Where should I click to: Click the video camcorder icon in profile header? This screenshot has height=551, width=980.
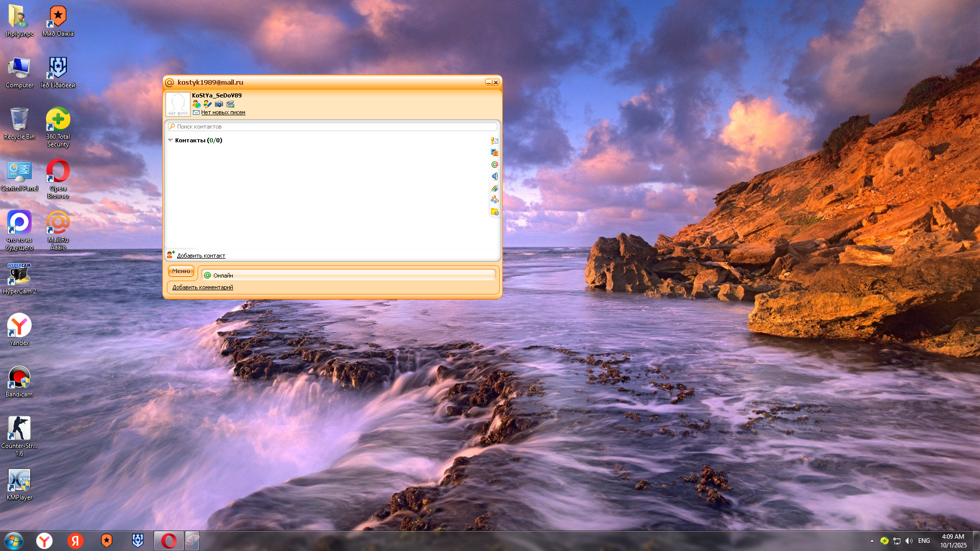click(x=230, y=104)
